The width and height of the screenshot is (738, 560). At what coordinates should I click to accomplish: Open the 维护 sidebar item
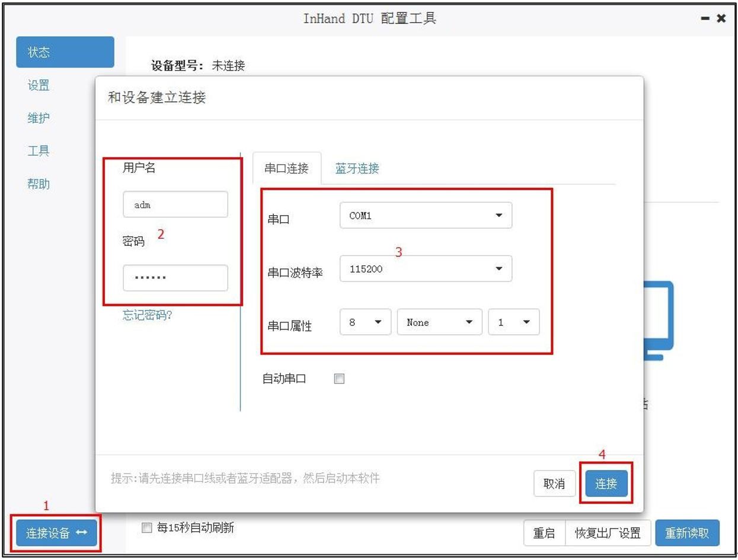[39, 118]
